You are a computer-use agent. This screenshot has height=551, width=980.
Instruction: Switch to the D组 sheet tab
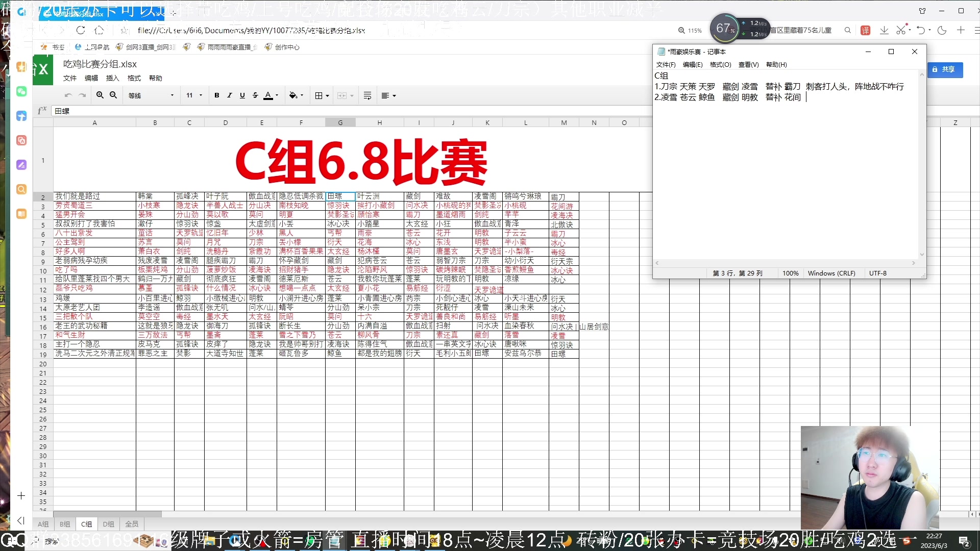click(x=108, y=524)
